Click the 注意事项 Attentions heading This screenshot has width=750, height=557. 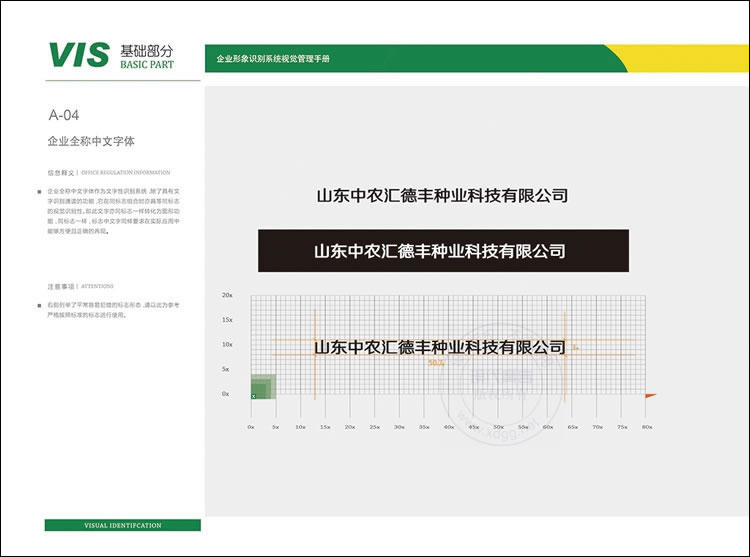pyautogui.click(x=80, y=286)
